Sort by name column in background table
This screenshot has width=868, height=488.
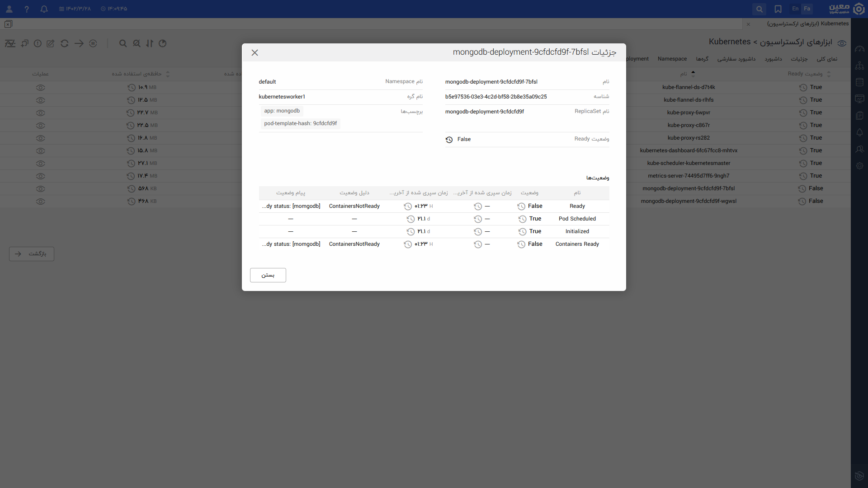click(688, 74)
